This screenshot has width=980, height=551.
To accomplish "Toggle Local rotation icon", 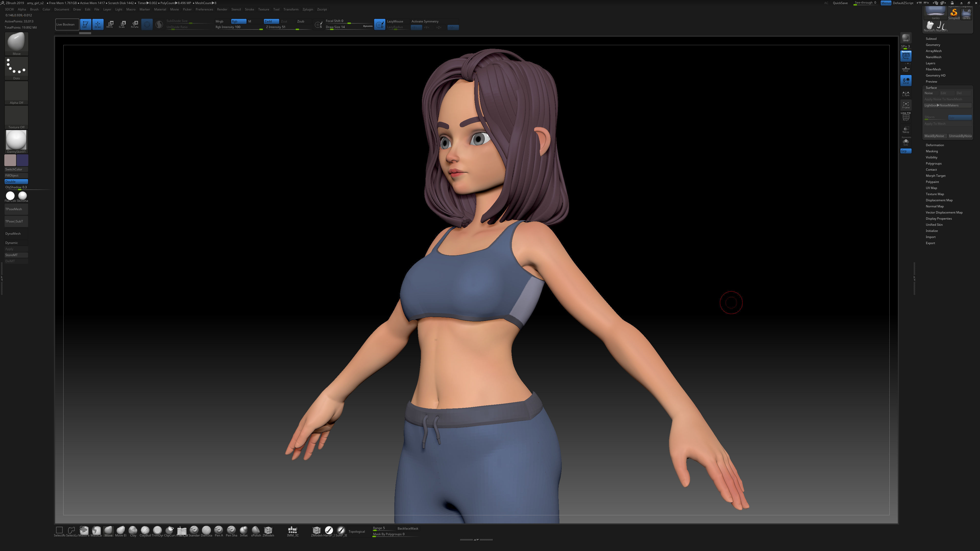I will pyautogui.click(x=906, y=81).
